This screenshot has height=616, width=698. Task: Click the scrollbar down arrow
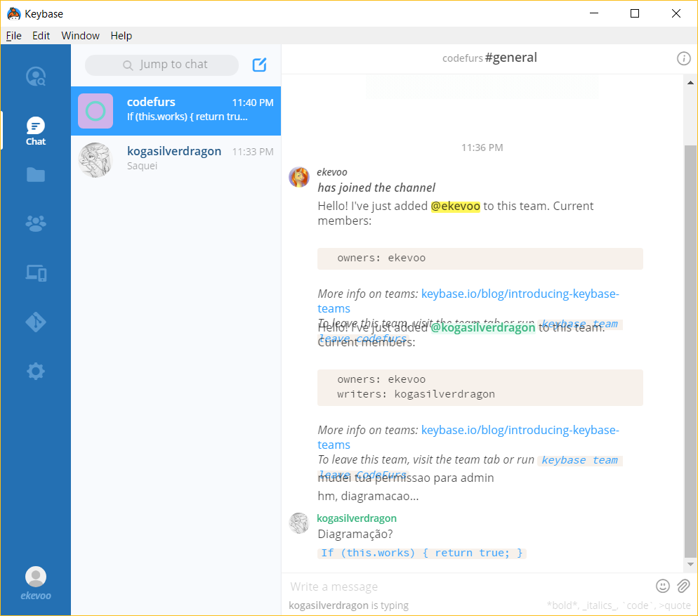(690, 564)
